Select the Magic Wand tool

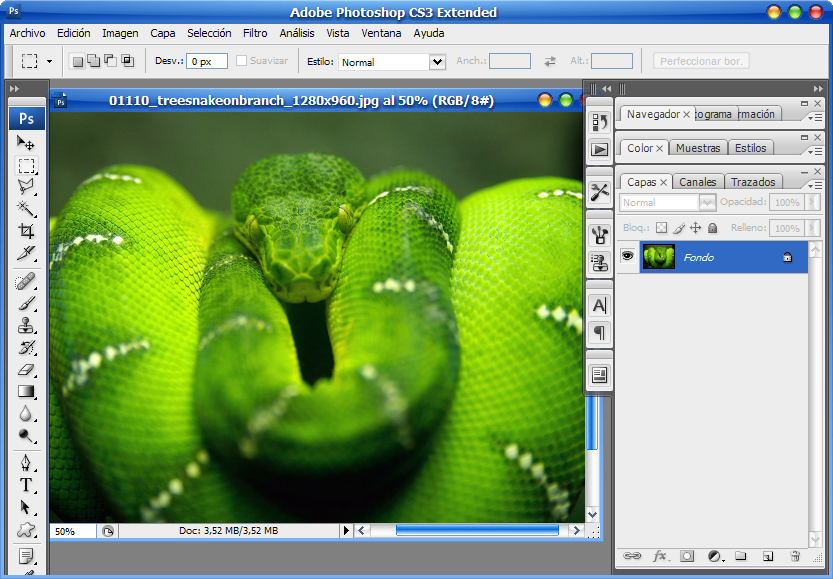point(26,208)
